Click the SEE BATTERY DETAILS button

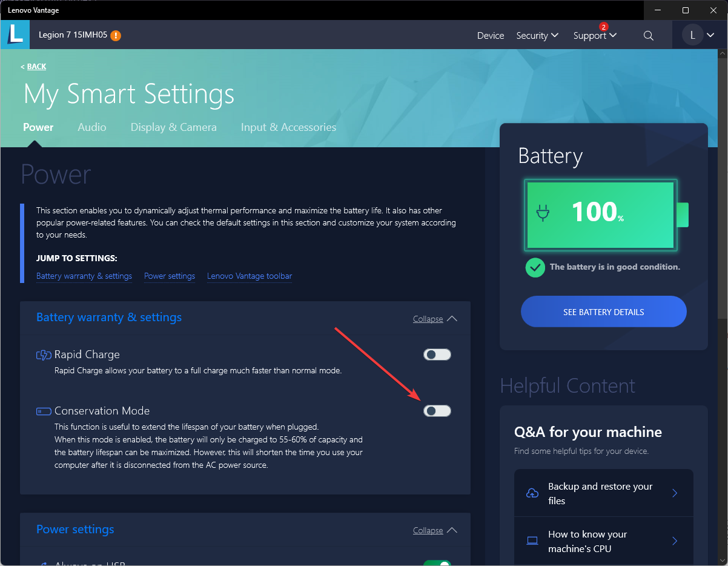click(x=604, y=312)
